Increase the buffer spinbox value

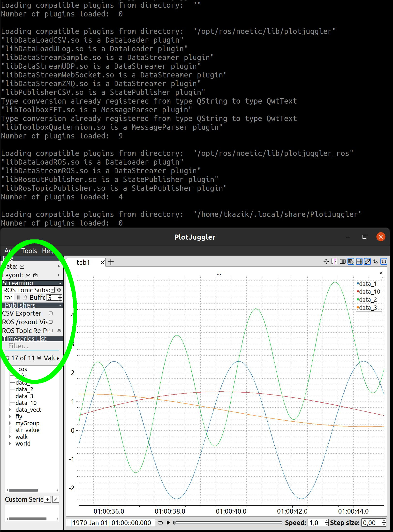pos(60,296)
